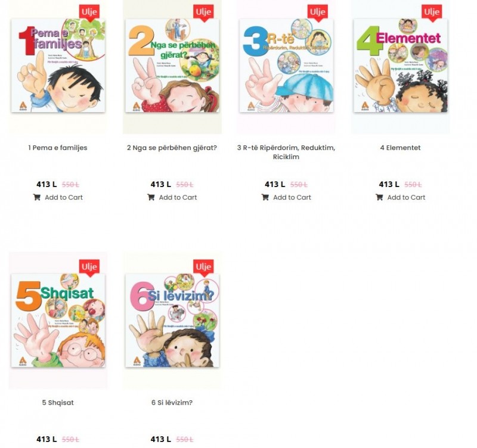Screen dimensions: 477x448
Task: Open the 3 R-të Ripërdorim, Reduktim, Riciklim title link
Action: point(286,153)
